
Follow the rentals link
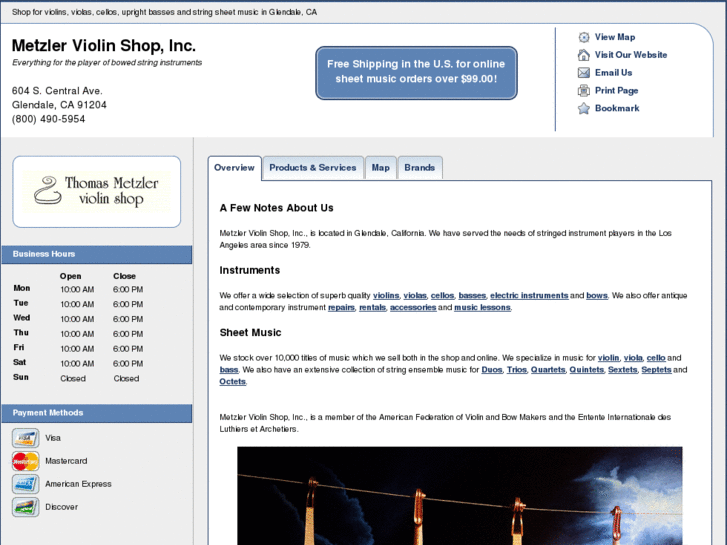(372, 308)
